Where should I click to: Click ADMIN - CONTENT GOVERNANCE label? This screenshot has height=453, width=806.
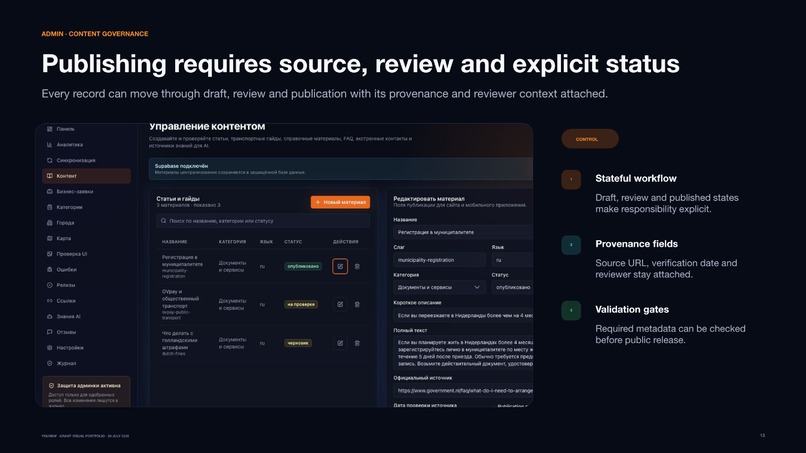tap(95, 34)
